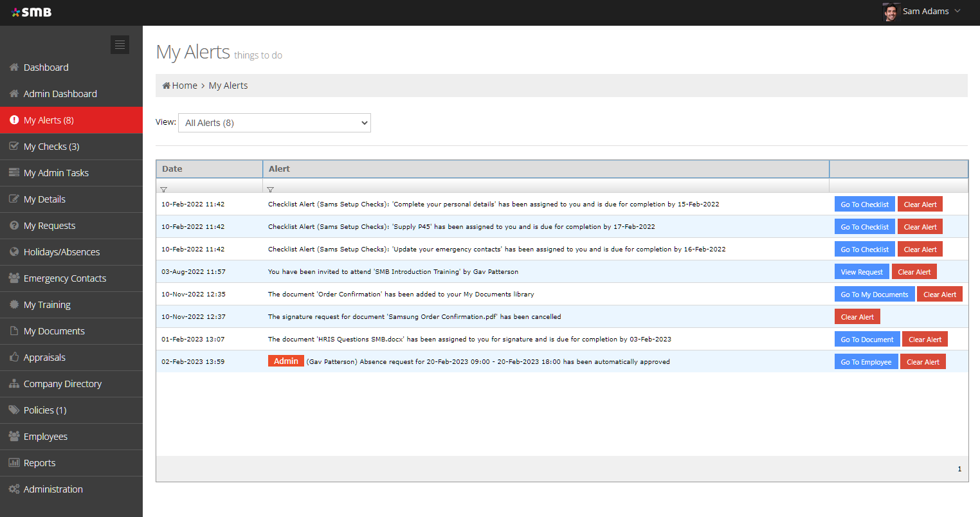Click the My Checks checkmark icon
The height and width of the screenshot is (517, 980).
(x=14, y=147)
